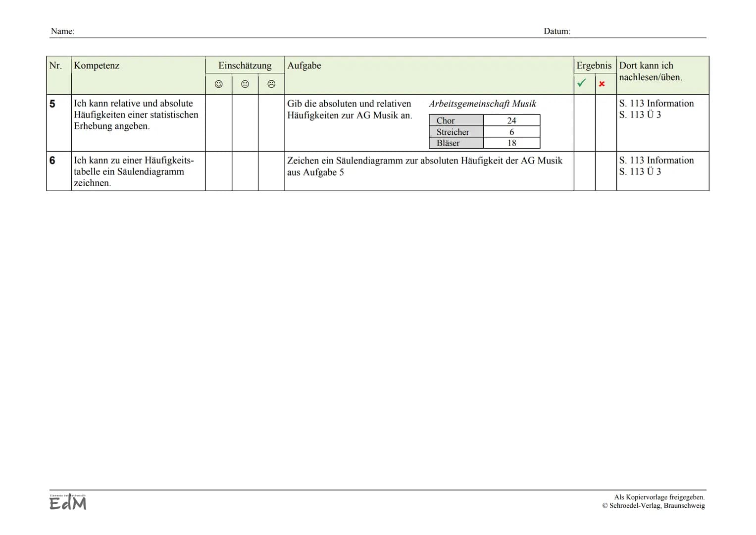Click the 'Chor' table cell
The height and width of the screenshot is (535, 756).
click(x=456, y=120)
